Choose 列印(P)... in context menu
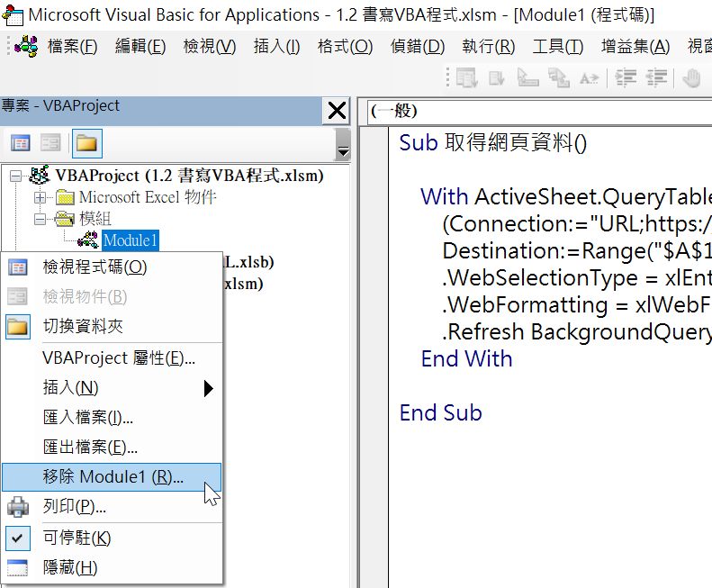This screenshot has height=588, width=712. 113,506
